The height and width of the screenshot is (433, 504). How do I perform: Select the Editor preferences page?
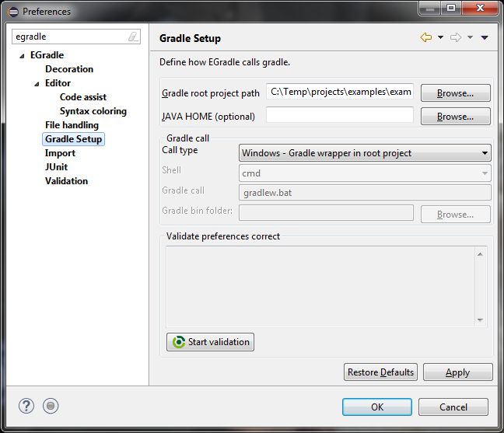coord(58,83)
